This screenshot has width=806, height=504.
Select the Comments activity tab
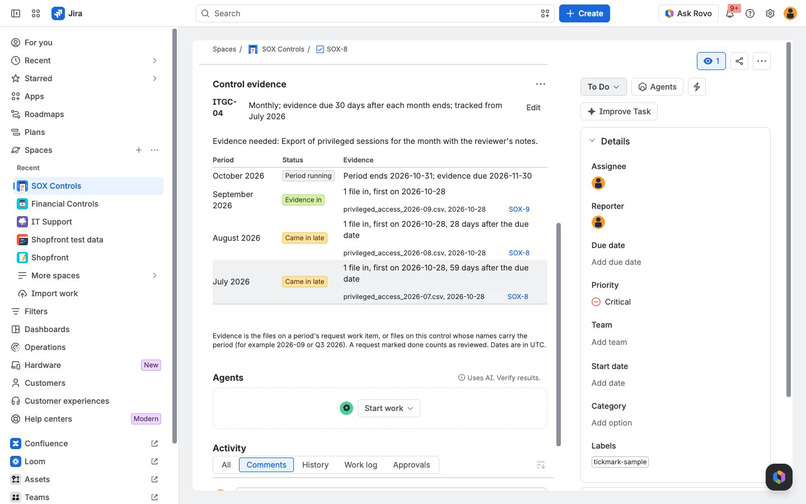pyautogui.click(x=266, y=465)
